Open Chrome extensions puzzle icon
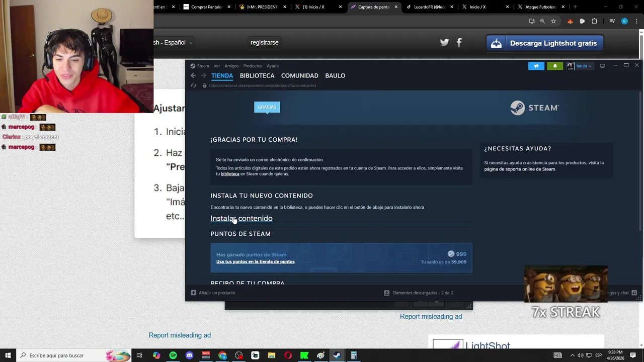 coord(595,21)
